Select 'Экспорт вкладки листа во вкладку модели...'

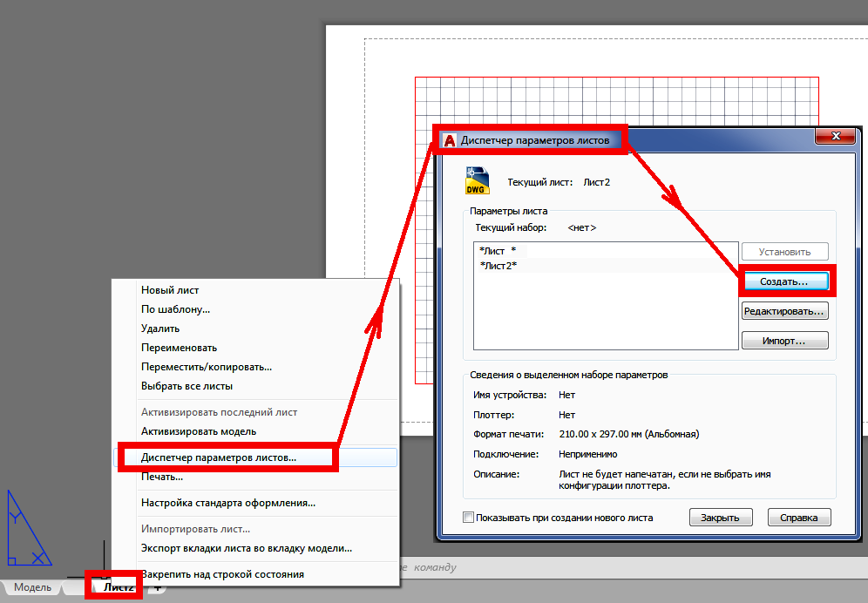click(246, 548)
